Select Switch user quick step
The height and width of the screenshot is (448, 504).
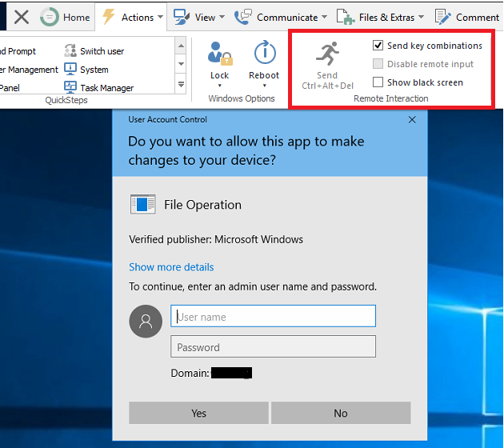tap(102, 51)
